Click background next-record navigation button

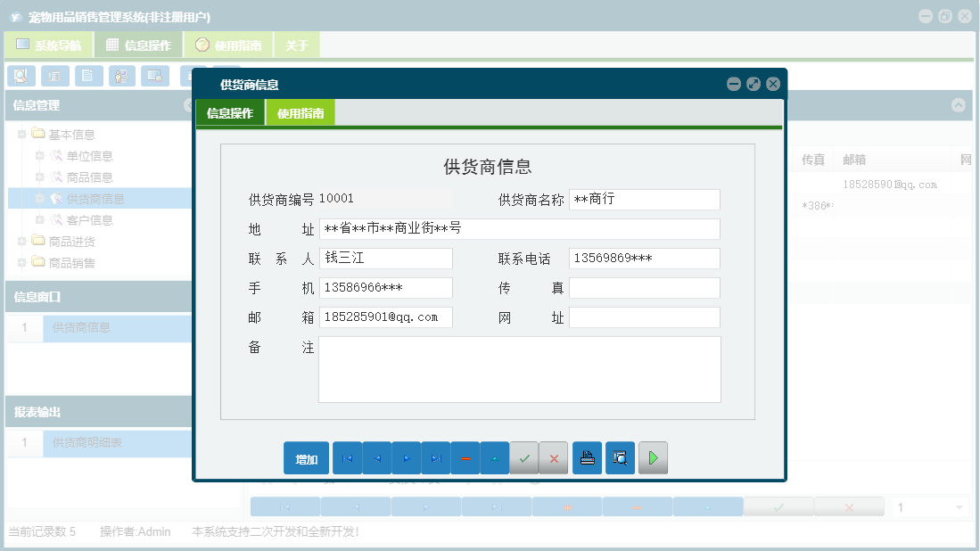[x=426, y=507]
